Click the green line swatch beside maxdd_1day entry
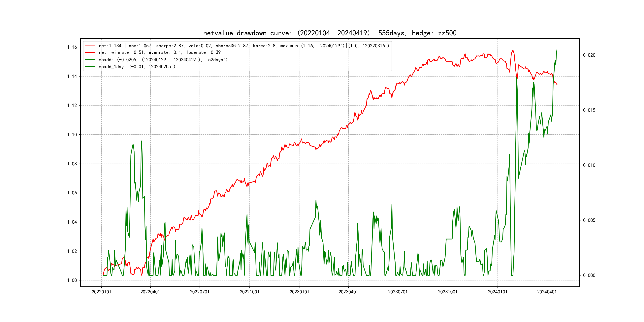Viewport: 644px width, 322px height. click(x=90, y=67)
